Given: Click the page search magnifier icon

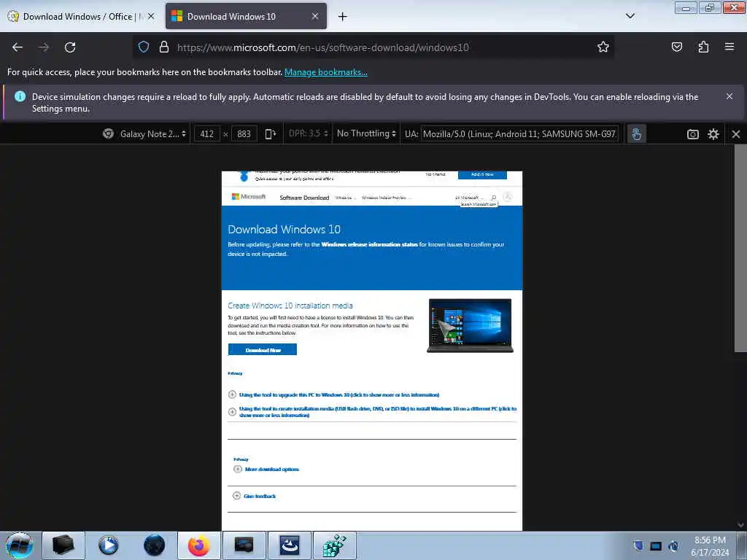Looking at the screenshot, I should tap(494, 197).
